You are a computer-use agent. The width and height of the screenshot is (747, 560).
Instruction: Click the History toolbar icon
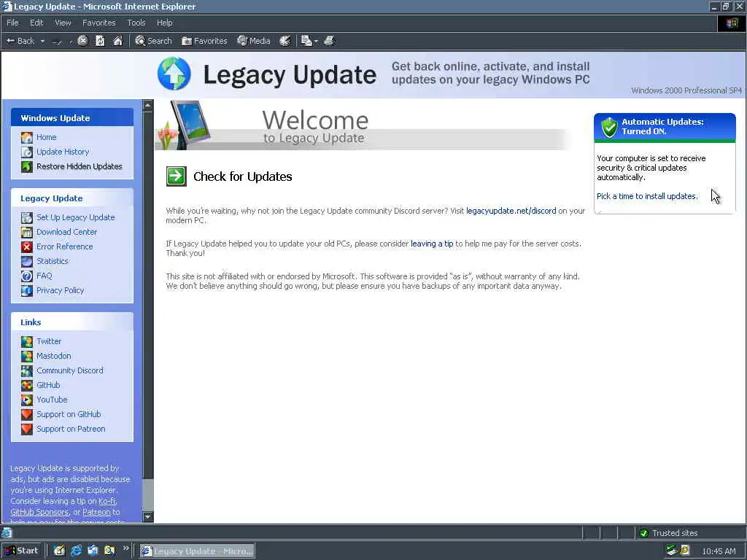pos(285,41)
